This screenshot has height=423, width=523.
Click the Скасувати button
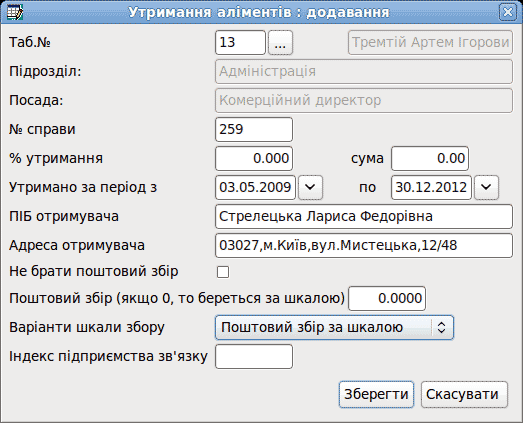click(x=464, y=395)
